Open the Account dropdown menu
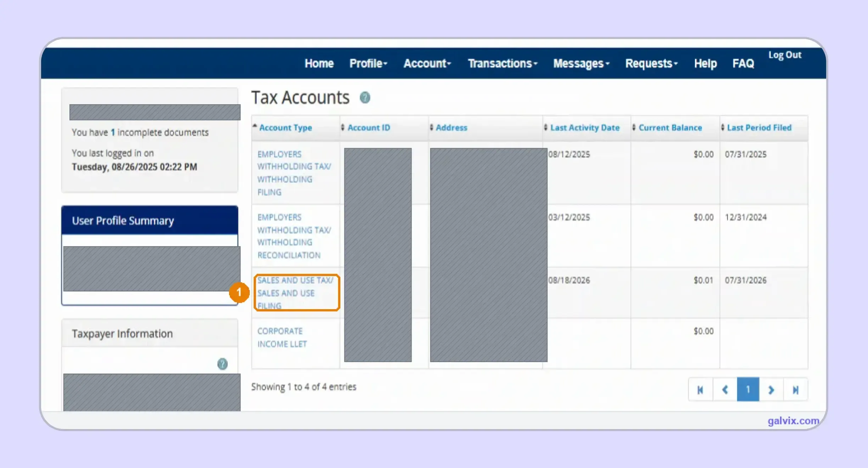 point(427,63)
